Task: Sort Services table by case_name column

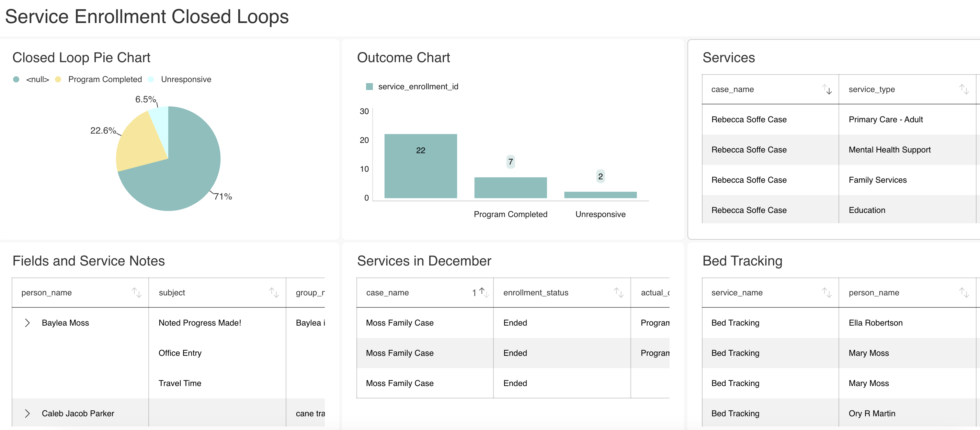Action: click(x=827, y=89)
